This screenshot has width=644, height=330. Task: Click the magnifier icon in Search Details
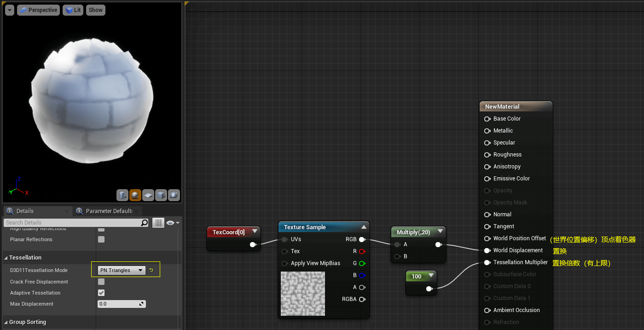(x=144, y=223)
